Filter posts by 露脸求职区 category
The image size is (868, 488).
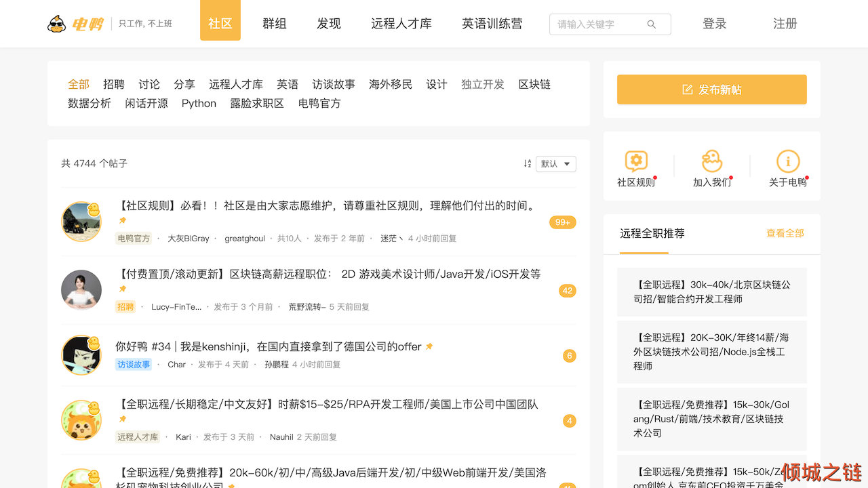coord(257,103)
